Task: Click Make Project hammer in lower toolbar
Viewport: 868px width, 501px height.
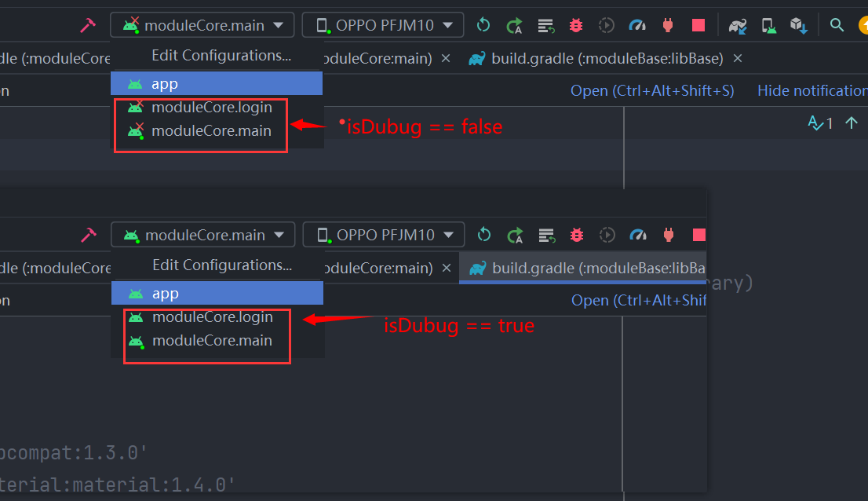Action: [x=88, y=236]
